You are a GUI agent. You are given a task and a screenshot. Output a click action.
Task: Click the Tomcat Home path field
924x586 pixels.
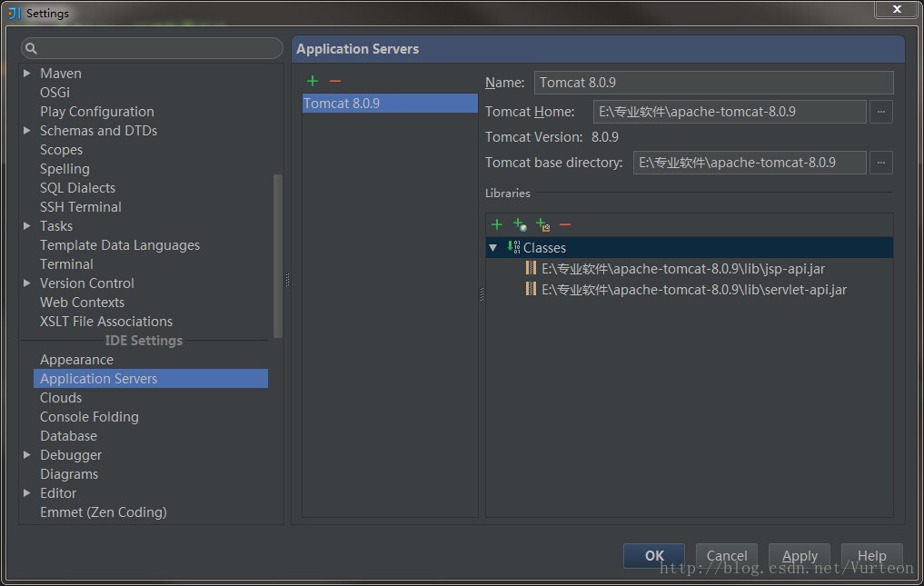[x=730, y=112]
